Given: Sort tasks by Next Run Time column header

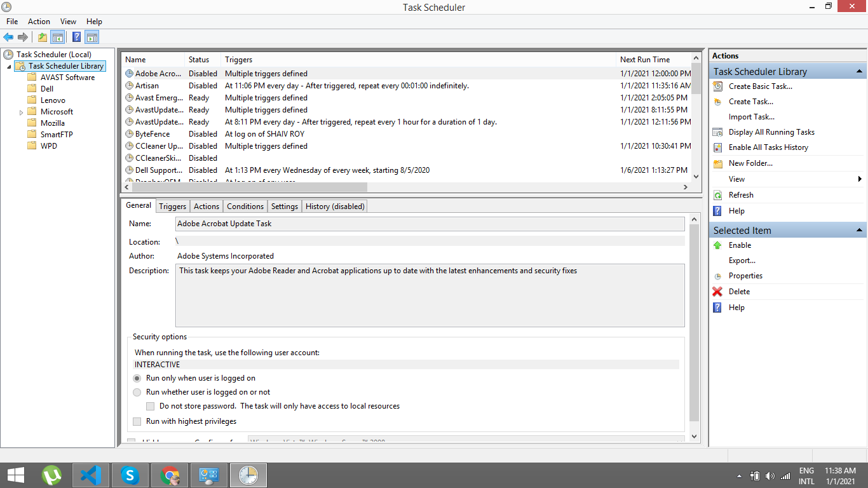Looking at the screenshot, I should (654, 60).
